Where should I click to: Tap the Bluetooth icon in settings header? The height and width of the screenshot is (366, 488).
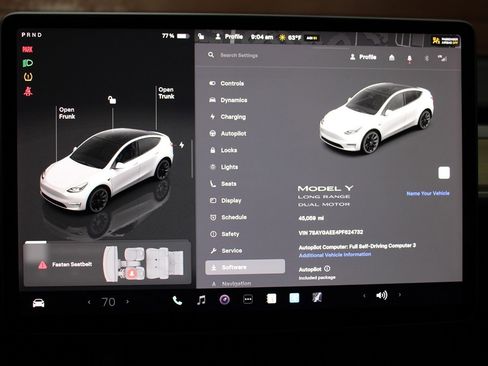pyautogui.click(x=427, y=58)
